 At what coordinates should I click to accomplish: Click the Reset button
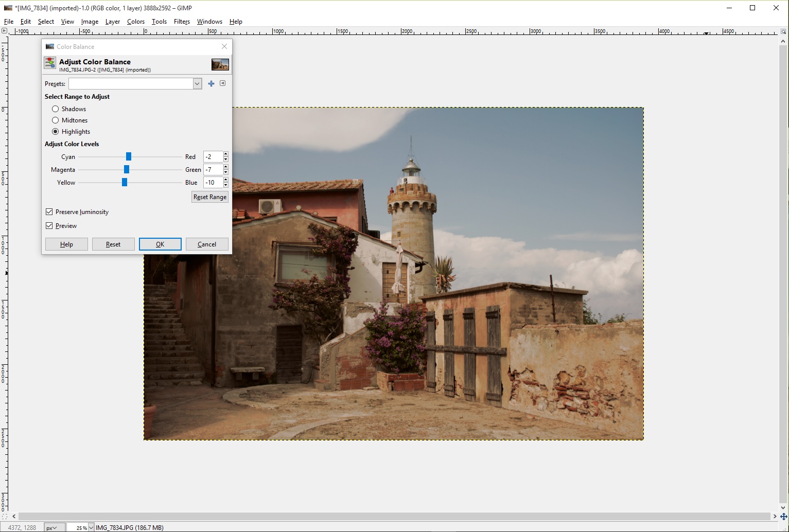pyautogui.click(x=113, y=244)
